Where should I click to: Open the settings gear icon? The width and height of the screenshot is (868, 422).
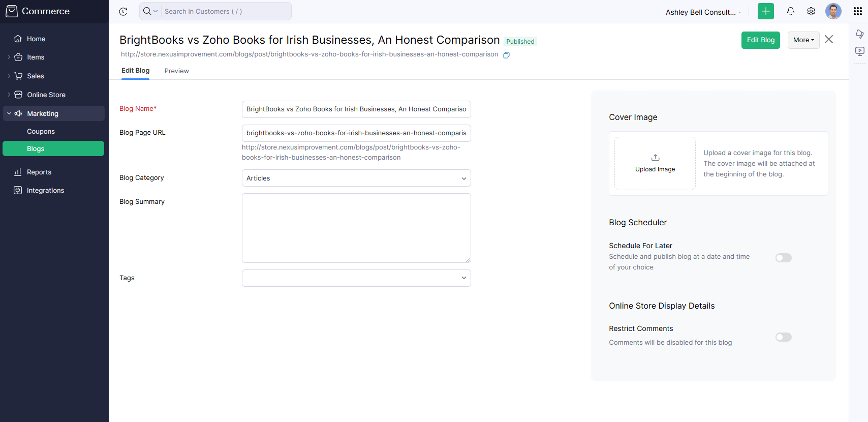pos(811,11)
